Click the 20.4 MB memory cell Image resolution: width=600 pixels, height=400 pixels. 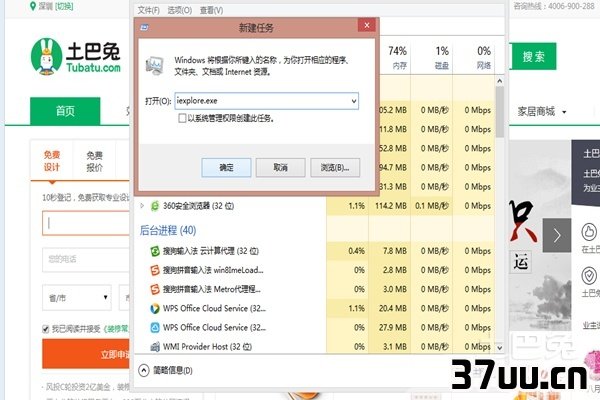click(390, 309)
